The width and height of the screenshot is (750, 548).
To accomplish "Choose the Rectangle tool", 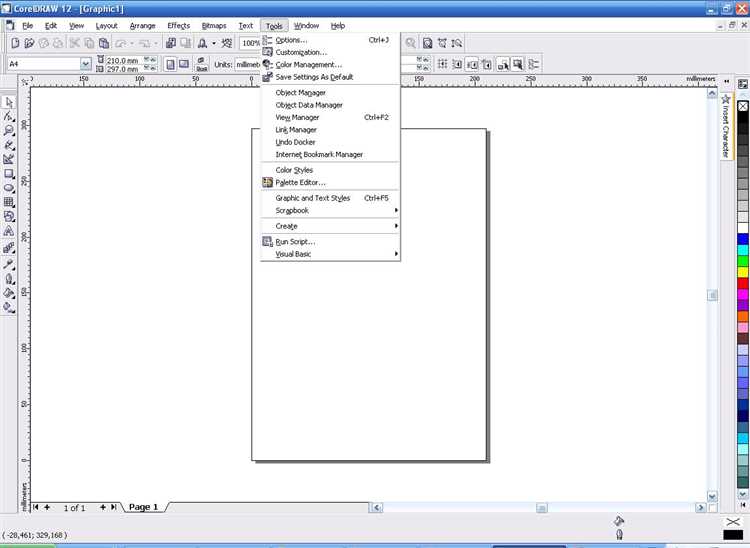I will tap(9, 174).
